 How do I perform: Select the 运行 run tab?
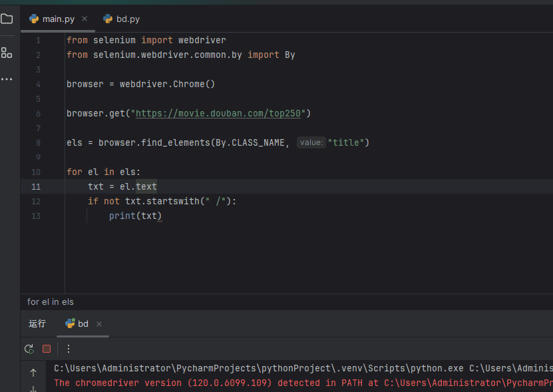[x=37, y=323]
